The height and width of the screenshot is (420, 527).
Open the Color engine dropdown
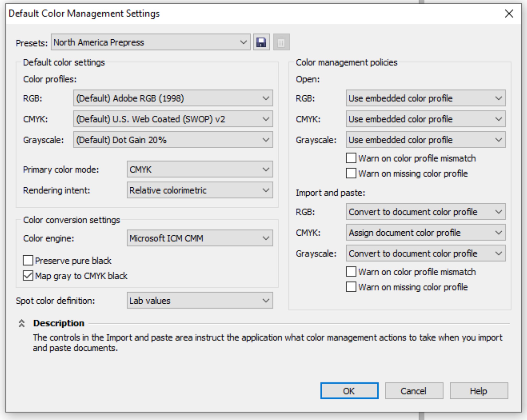[199, 238]
